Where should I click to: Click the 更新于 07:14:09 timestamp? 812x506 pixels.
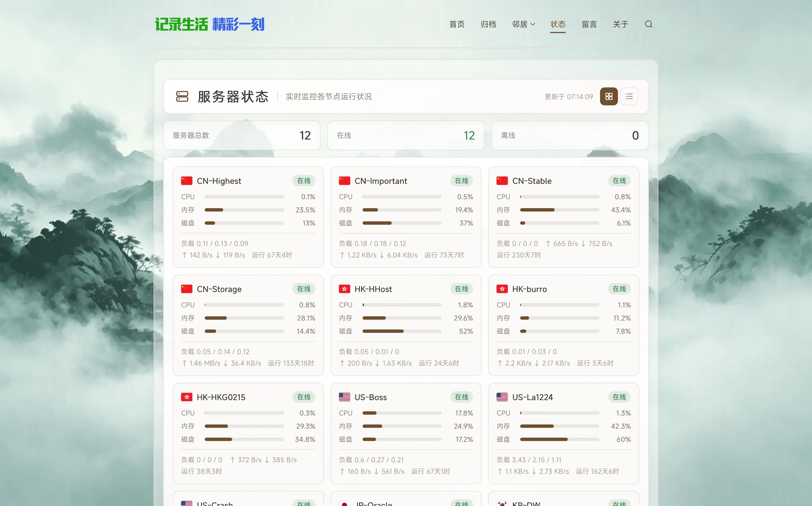[x=569, y=96]
